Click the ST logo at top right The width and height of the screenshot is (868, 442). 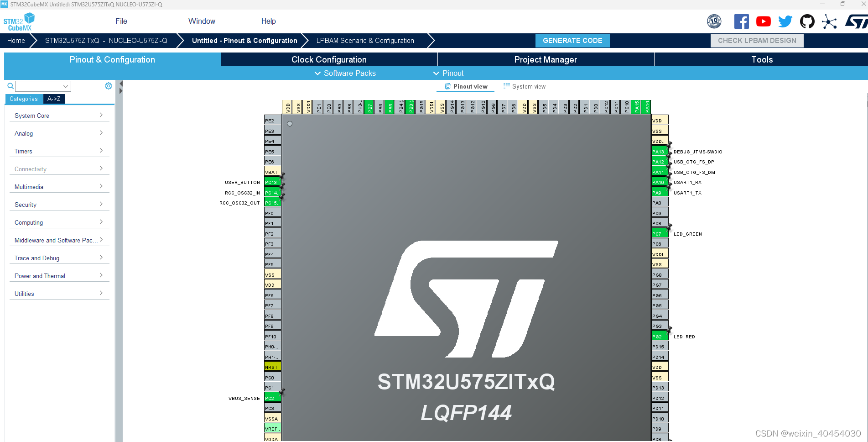(x=856, y=21)
